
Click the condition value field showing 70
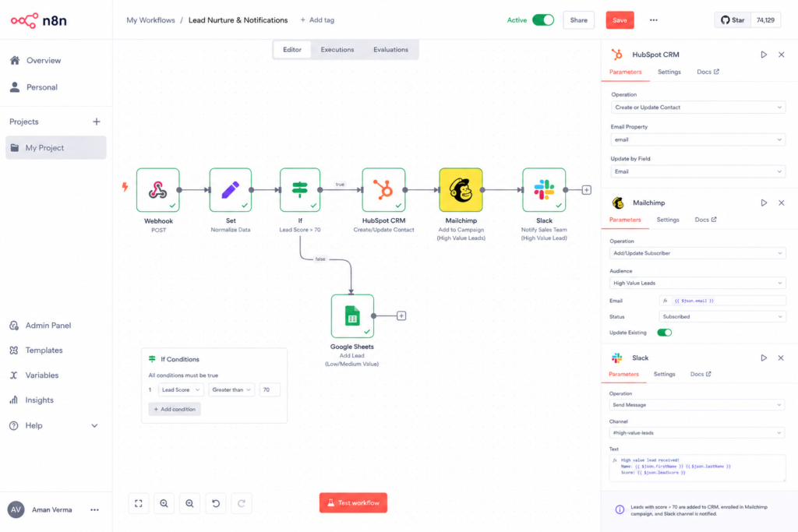coord(269,389)
